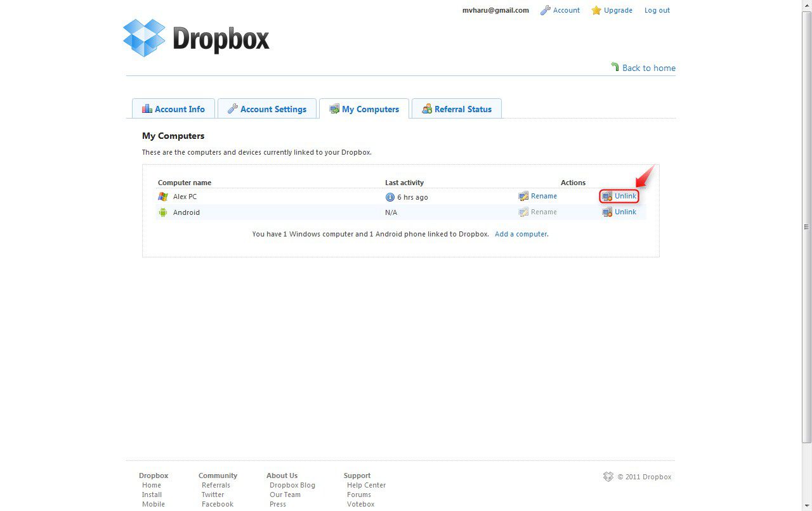
Task: Click the monitor icon on My Computers tab
Action: pos(334,109)
